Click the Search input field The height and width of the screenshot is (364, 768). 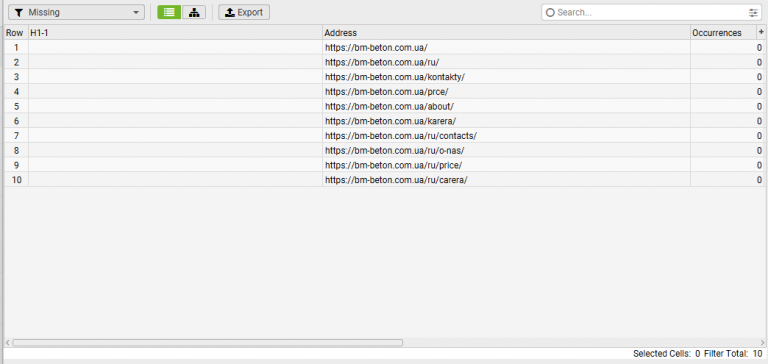tap(650, 12)
